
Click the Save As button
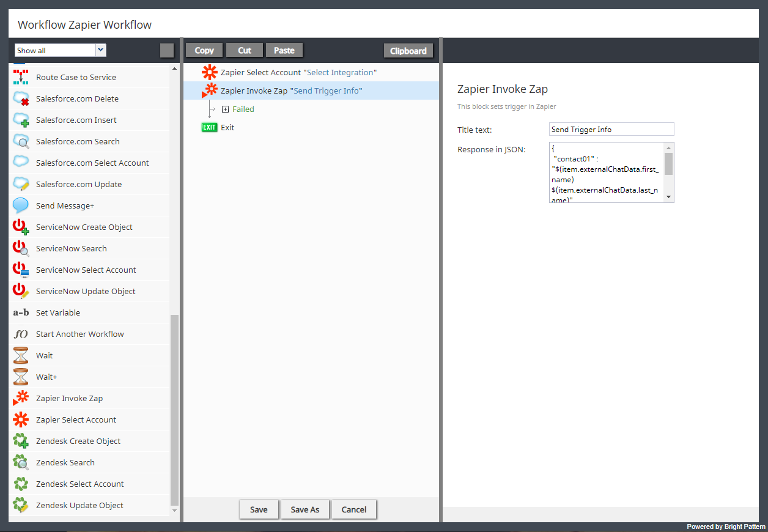click(x=305, y=509)
